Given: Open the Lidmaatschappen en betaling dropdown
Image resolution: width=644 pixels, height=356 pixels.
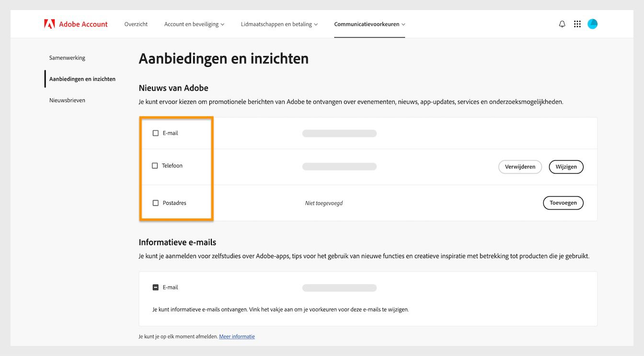Looking at the screenshot, I should point(279,24).
